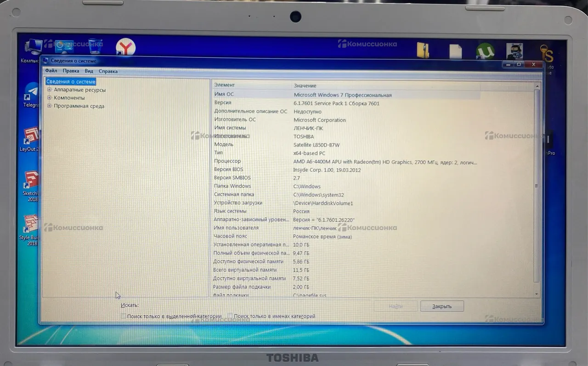Open the 'Справка' menu
Image resolution: width=588 pixels, height=366 pixels.
click(108, 71)
